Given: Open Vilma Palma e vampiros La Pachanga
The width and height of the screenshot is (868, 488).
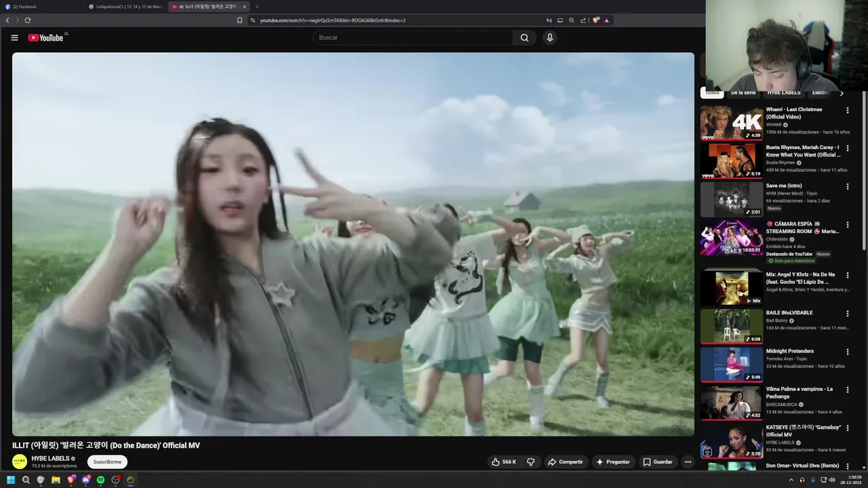Looking at the screenshot, I should [800, 392].
